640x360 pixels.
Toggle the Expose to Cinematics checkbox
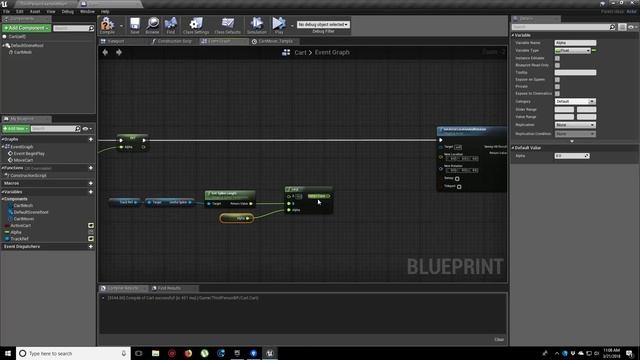[x=557, y=93]
